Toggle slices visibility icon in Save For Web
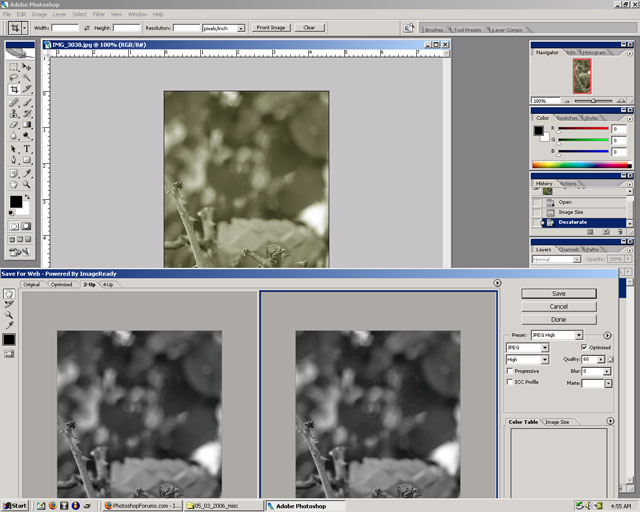This screenshot has height=512, width=640. point(8,355)
